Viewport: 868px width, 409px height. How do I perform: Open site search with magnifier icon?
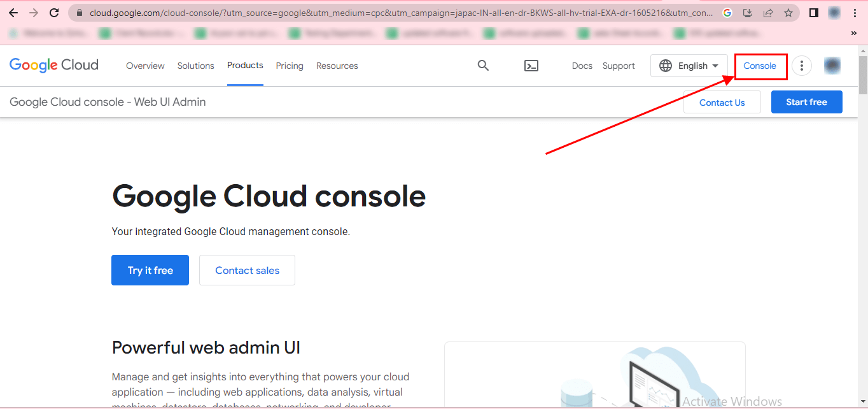pos(484,66)
